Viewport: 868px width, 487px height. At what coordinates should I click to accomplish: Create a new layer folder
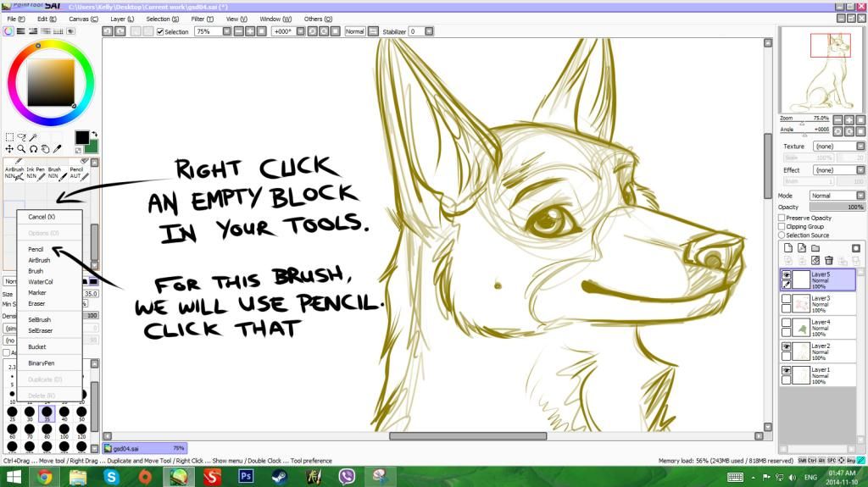point(815,248)
